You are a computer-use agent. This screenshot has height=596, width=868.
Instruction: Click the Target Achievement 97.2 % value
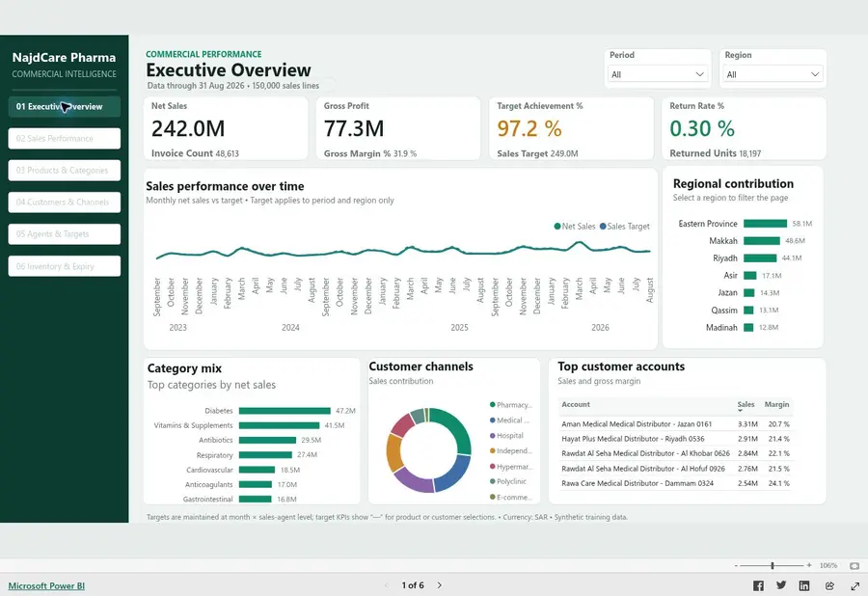pos(529,128)
